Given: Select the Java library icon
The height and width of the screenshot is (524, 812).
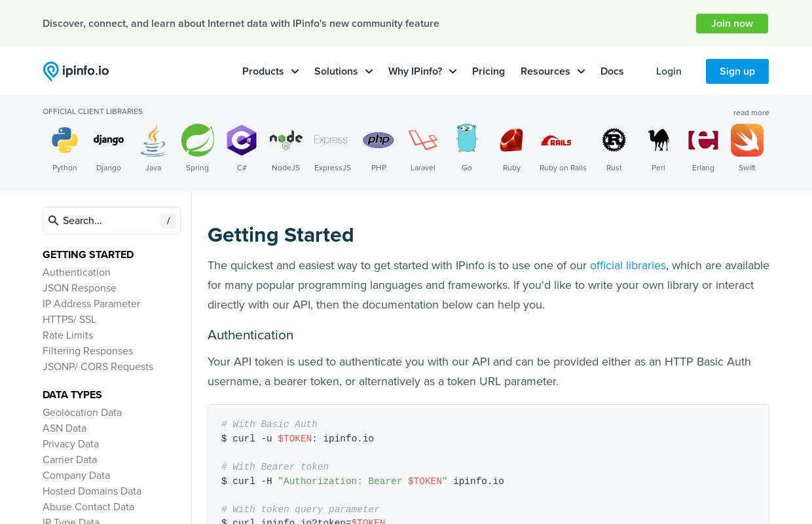Looking at the screenshot, I should [x=153, y=140].
